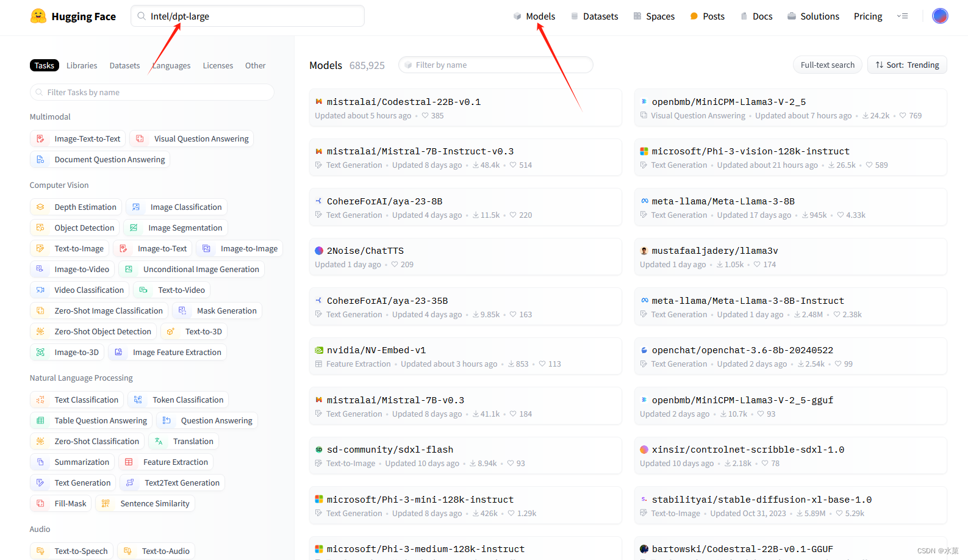Screen dimensions: 968x560
Task: Click the Image-to-3D task icon
Action: click(x=40, y=352)
